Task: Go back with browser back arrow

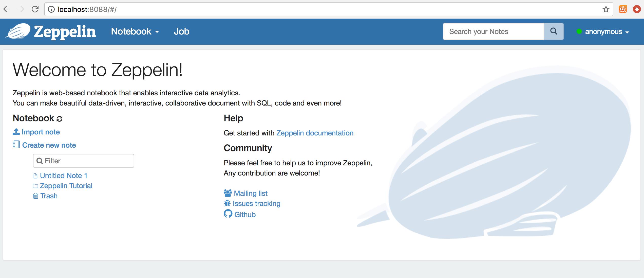Action: point(7,9)
